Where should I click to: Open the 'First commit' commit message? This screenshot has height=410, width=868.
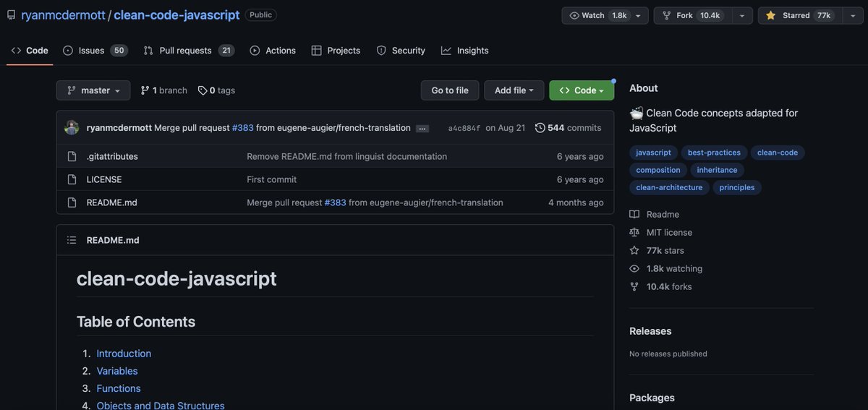click(x=272, y=179)
